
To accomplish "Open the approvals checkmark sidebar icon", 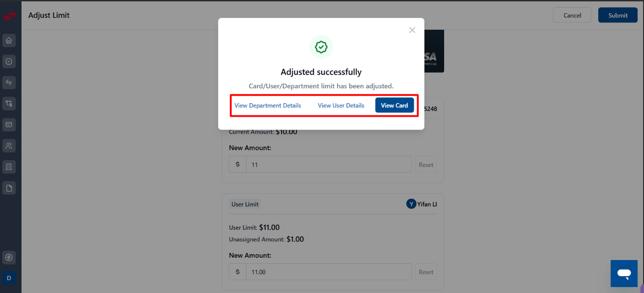I will click(x=9, y=61).
